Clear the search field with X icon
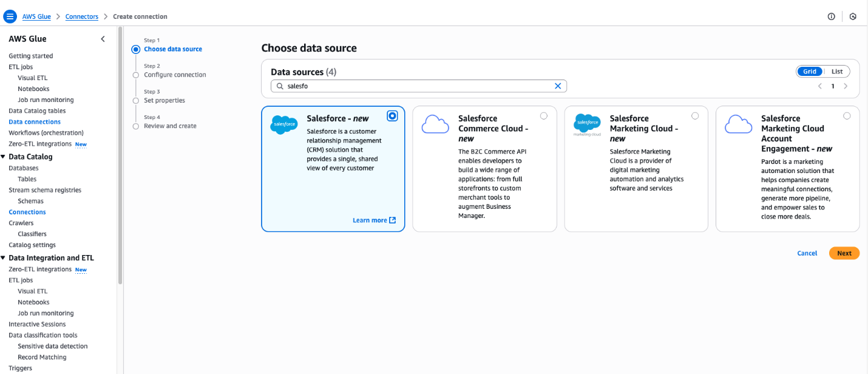 point(558,86)
